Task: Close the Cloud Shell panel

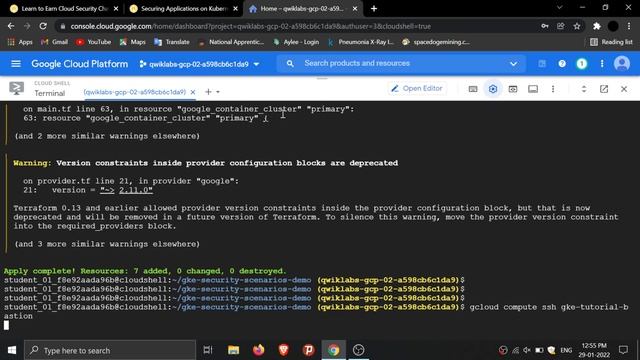Action: [x=624, y=89]
